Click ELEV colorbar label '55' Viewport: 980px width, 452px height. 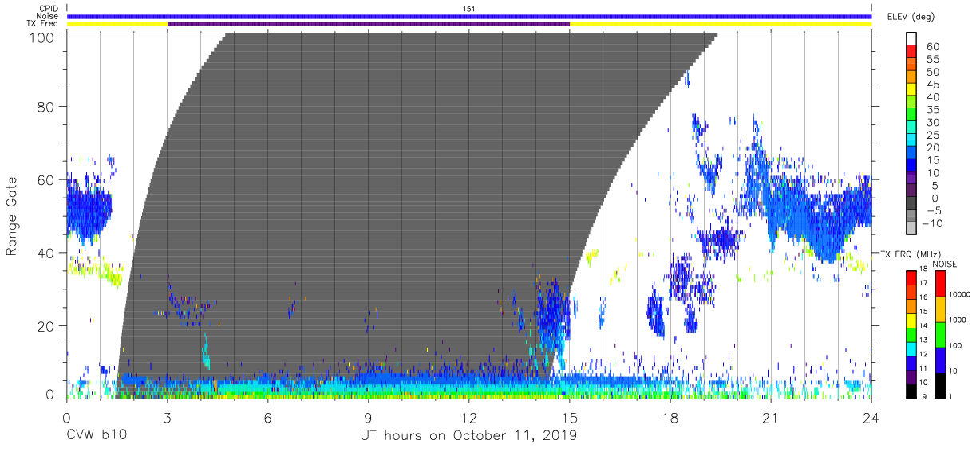pos(932,60)
